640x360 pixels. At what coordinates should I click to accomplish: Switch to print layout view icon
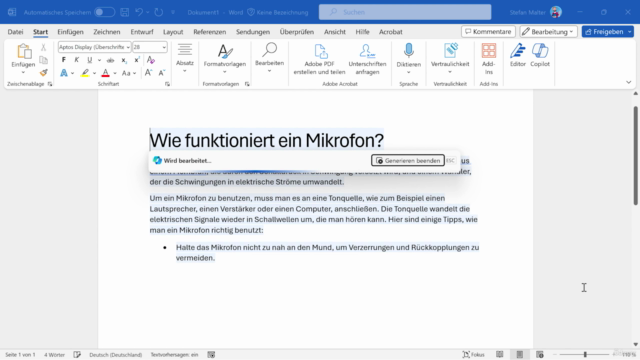pos(520,355)
